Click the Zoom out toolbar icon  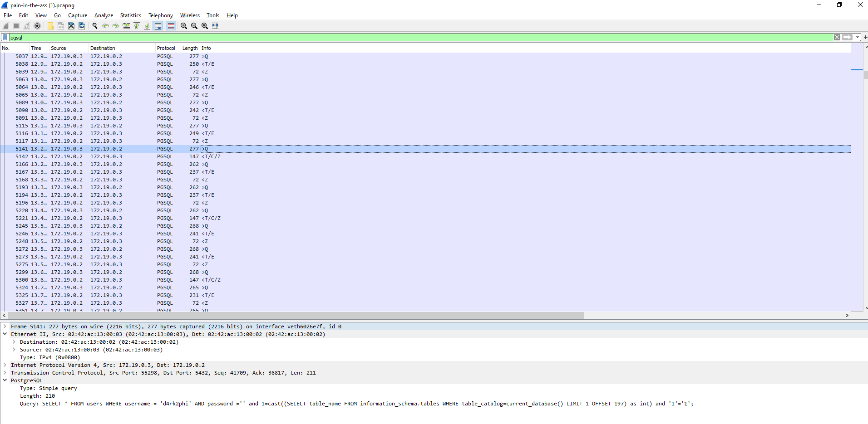[x=194, y=26]
